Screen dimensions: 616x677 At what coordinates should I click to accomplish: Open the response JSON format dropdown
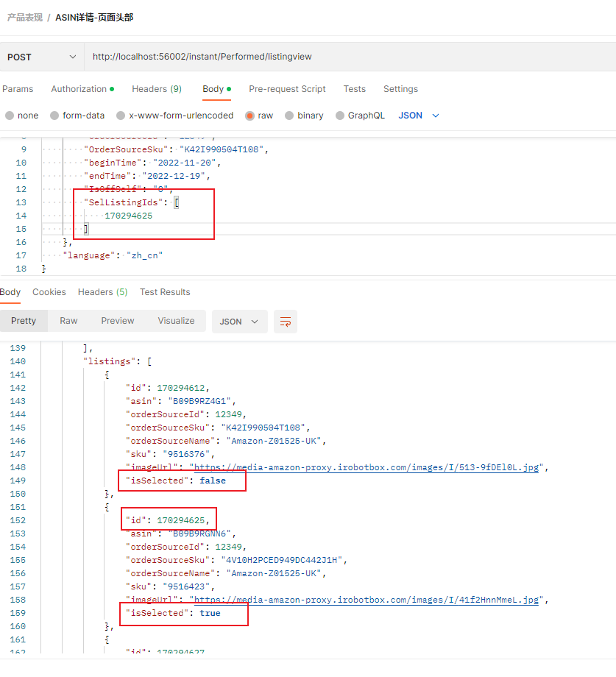tap(239, 322)
